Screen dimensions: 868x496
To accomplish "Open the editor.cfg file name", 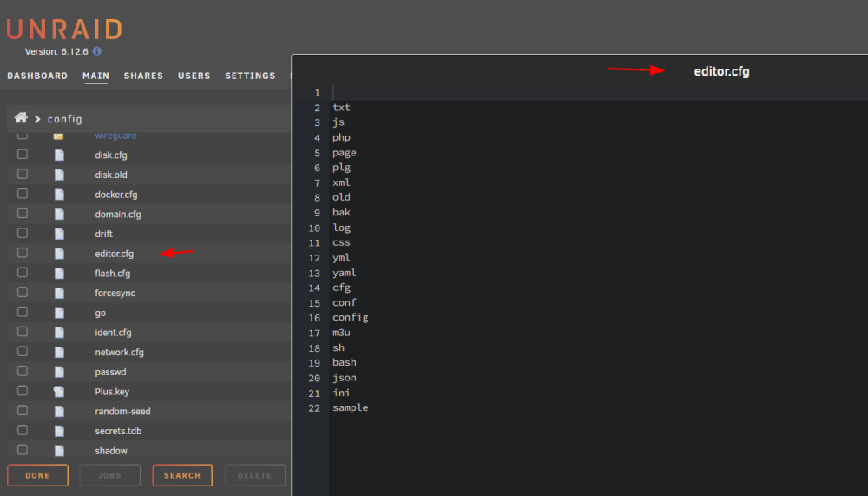I will pos(114,254).
